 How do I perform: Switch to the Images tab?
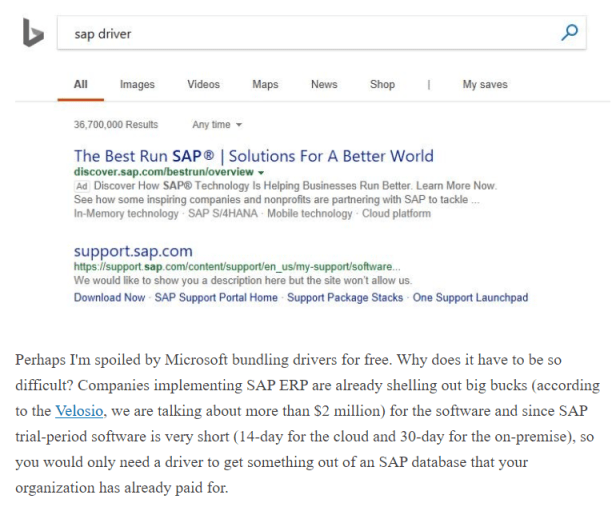point(137,84)
